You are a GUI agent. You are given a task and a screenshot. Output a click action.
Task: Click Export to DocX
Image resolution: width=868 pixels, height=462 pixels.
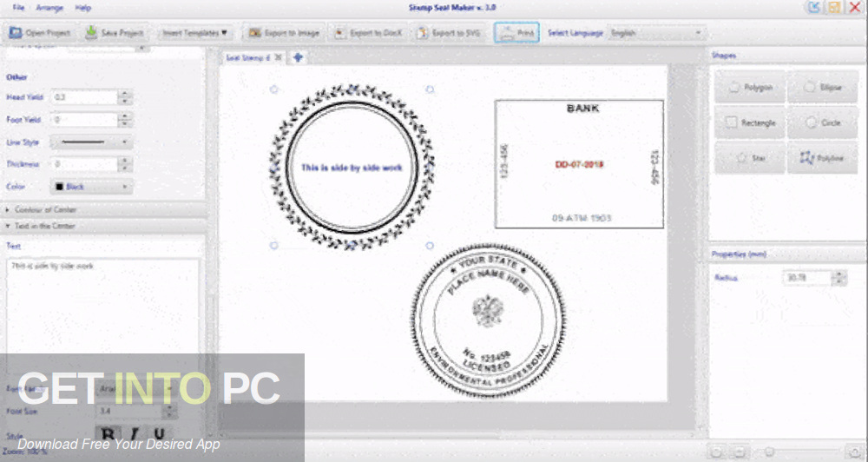tap(369, 33)
